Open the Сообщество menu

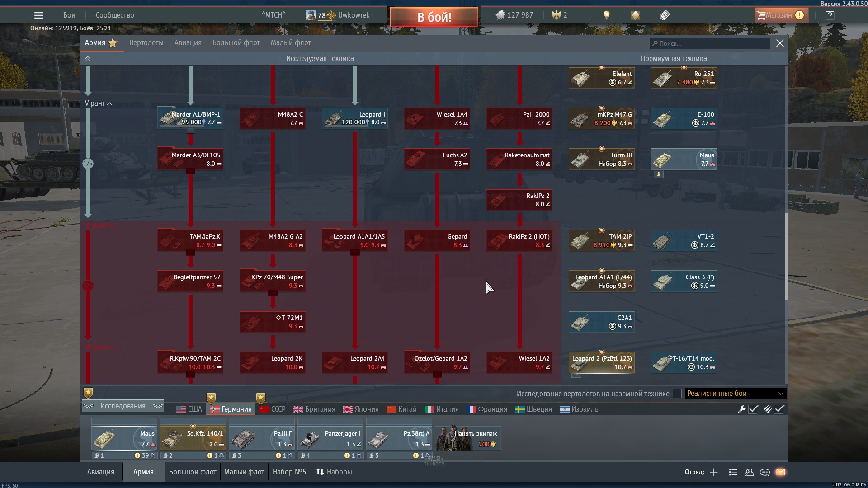[115, 15]
